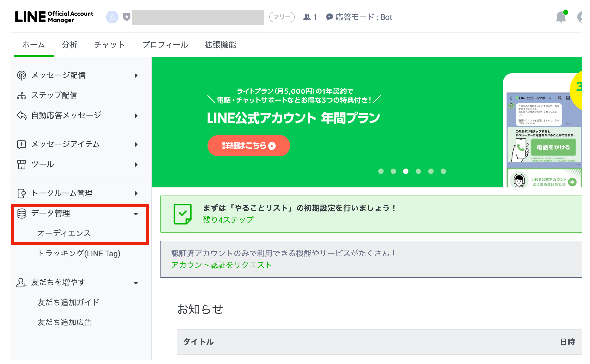Click the phone call button in banner mockup
The width and height of the screenshot is (590, 364).
(553, 147)
